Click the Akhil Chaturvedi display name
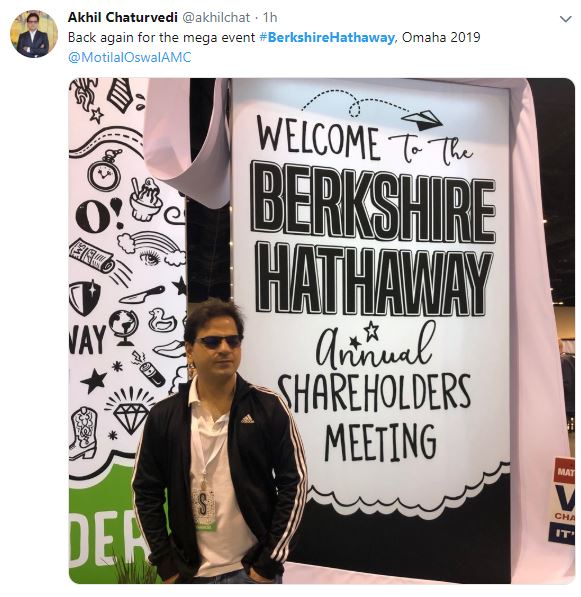 123,18
